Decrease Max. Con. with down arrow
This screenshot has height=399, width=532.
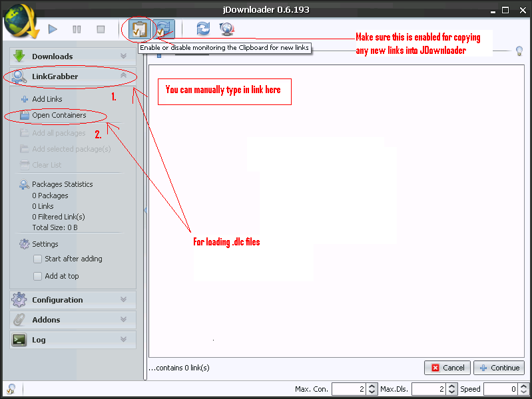pos(372,392)
